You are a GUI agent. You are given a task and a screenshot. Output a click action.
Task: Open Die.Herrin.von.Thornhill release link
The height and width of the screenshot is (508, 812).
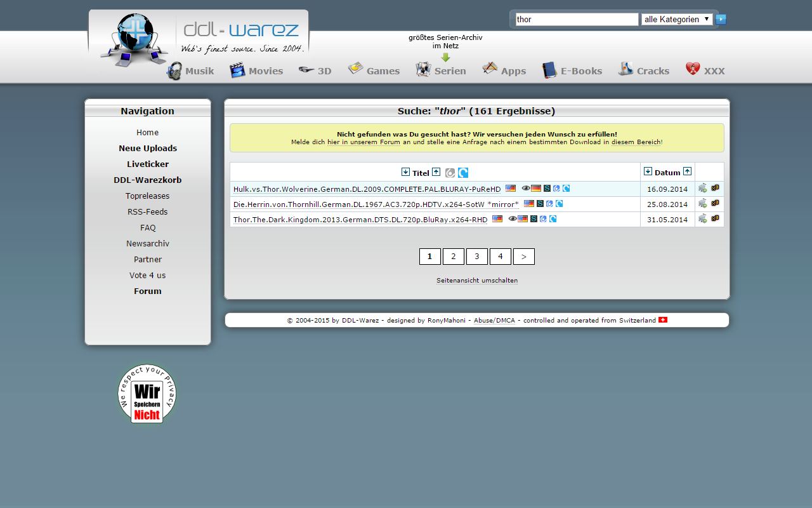point(376,204)
